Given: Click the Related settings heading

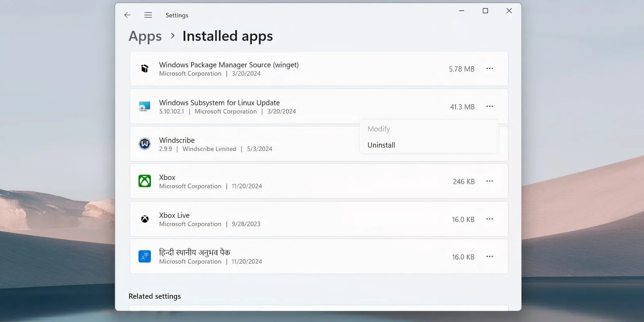Looking at the screenshot, I should [x=155, y=296].
